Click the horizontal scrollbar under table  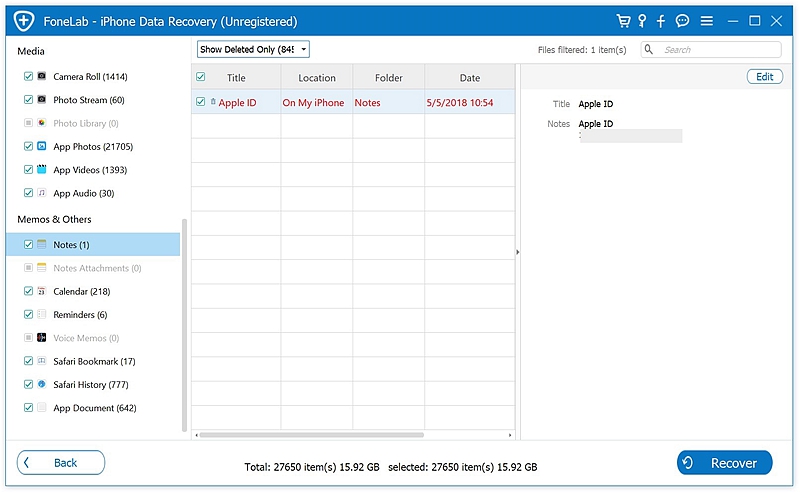[311, 435]
